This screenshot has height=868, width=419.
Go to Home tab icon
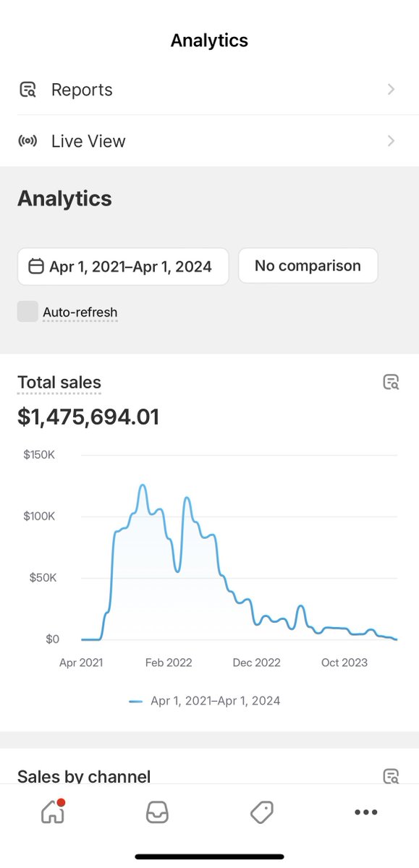53,812
